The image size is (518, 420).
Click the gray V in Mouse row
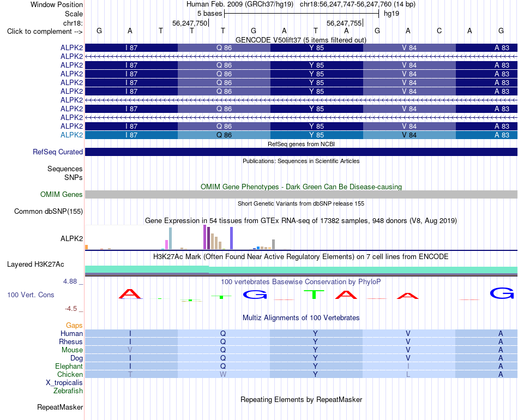pyautogui.click(x=130, y=350)
